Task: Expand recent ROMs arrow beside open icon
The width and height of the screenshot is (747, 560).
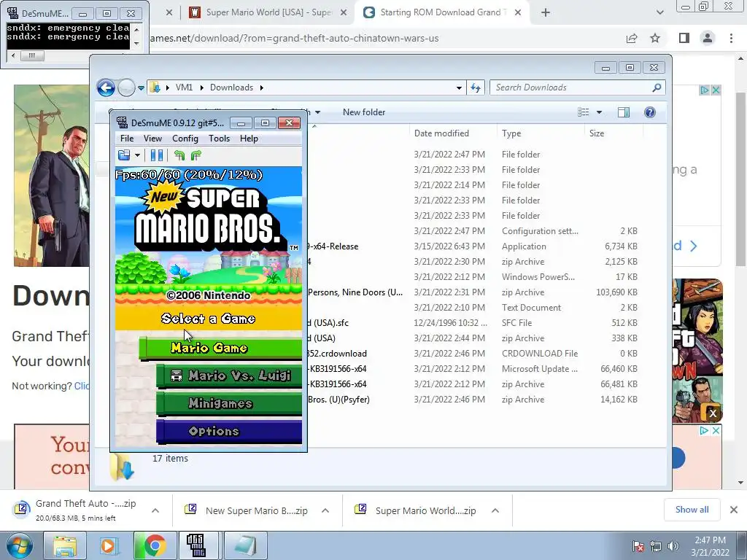Action: pyautogui.click(x=137, y=155)
